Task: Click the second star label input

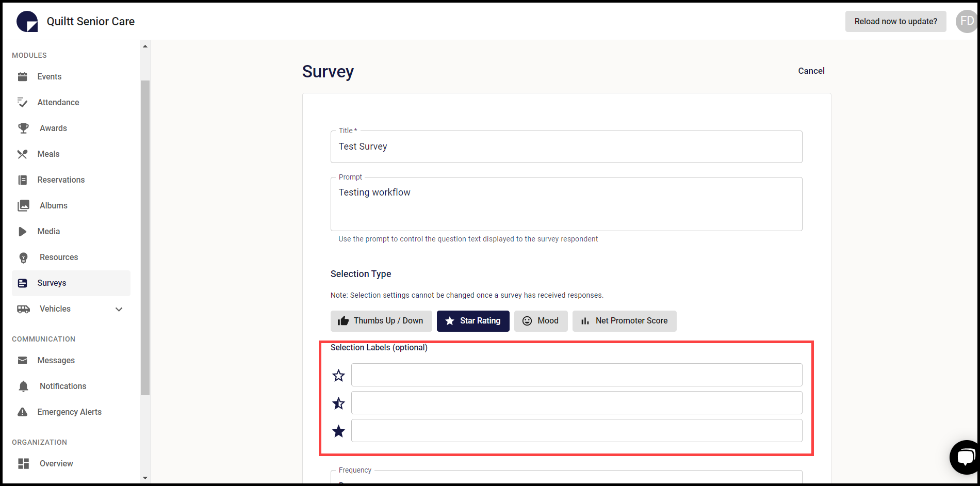Action: coord(577,403)
